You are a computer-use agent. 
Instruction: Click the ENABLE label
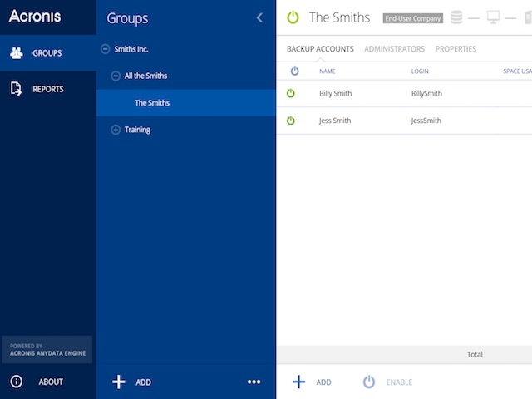[x=399, y=382]
